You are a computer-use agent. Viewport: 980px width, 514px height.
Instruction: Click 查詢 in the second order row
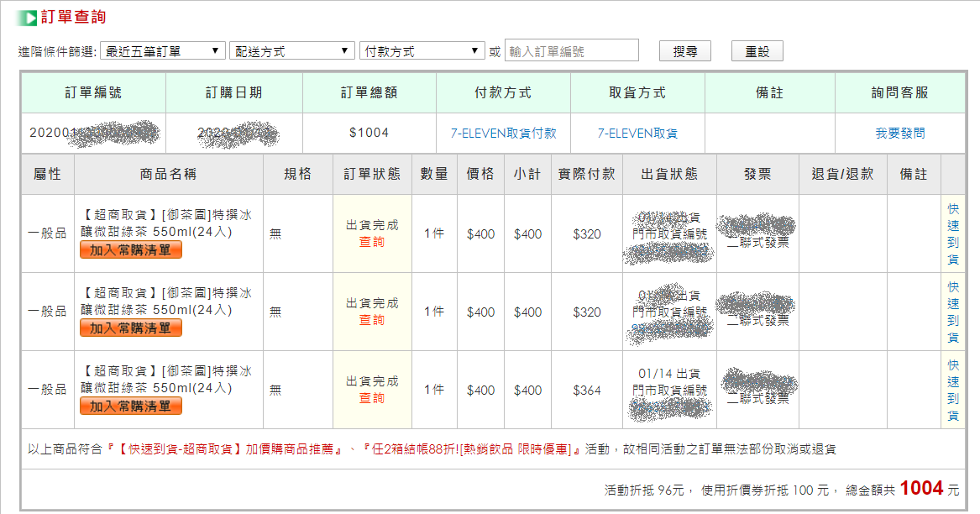[x=372, y=320]
